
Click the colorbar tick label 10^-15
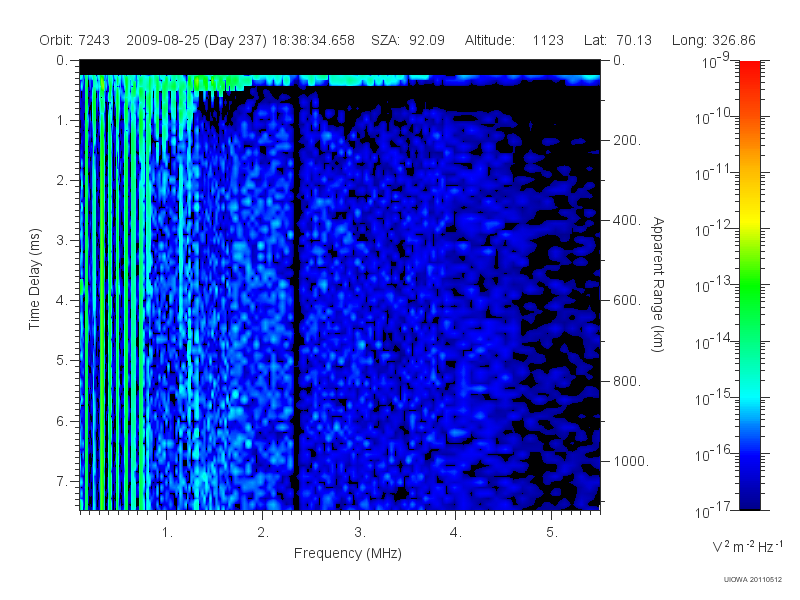point(714,397)
